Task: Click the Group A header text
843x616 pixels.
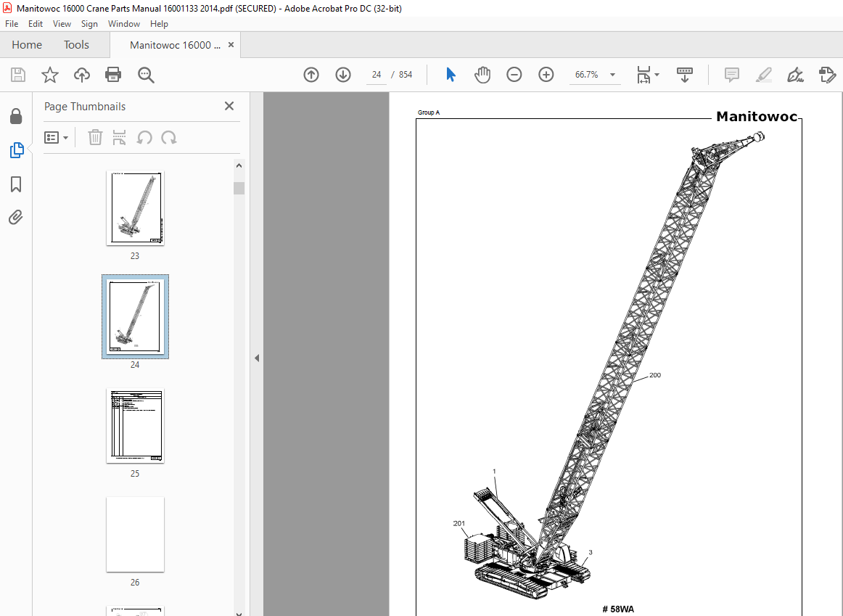Action: tap(429, 112)
